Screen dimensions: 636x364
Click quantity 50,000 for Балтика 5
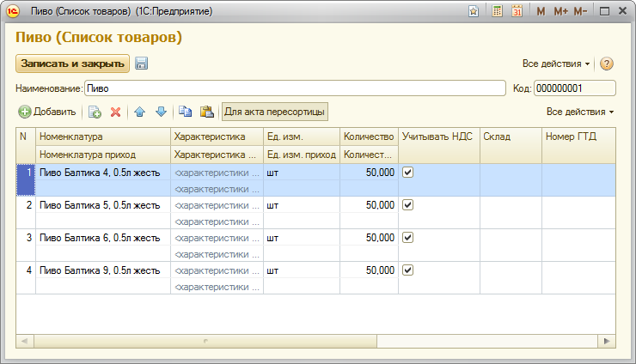(369, 205)
